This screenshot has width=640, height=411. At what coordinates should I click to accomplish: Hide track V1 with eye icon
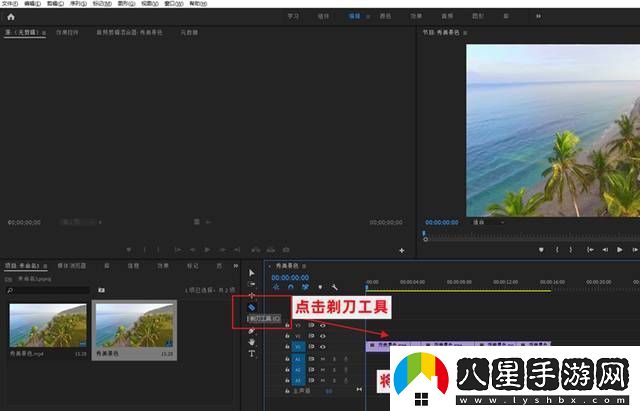click(323, 347)
